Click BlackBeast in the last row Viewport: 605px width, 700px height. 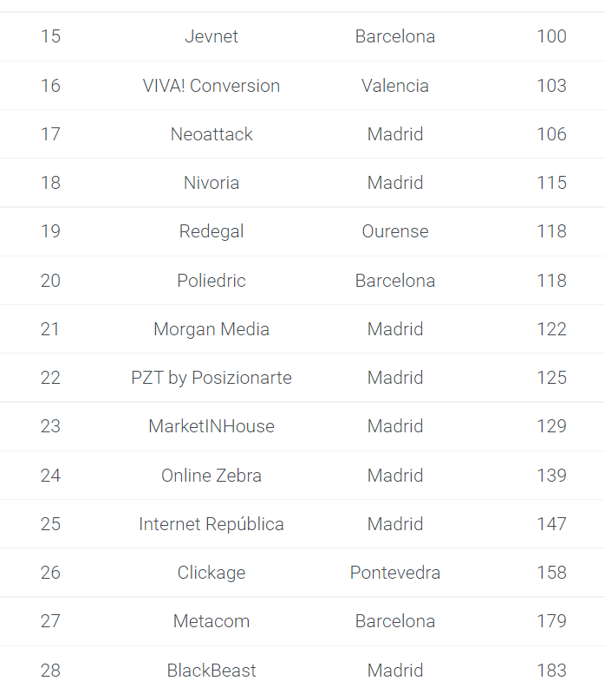point(211,671)
